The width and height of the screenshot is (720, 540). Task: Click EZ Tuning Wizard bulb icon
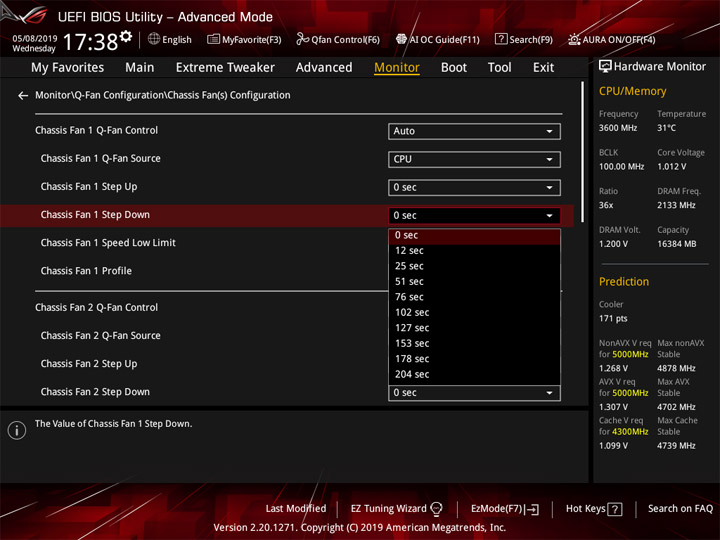436,509
